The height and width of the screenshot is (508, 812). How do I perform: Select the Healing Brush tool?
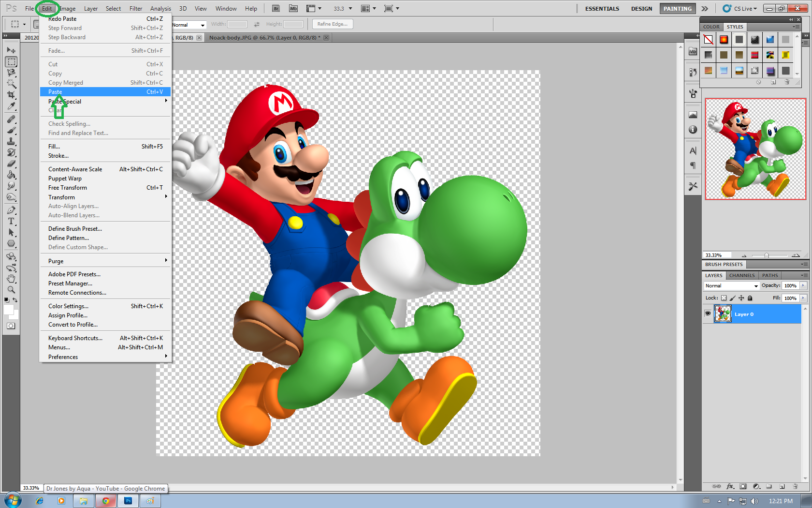11,119
